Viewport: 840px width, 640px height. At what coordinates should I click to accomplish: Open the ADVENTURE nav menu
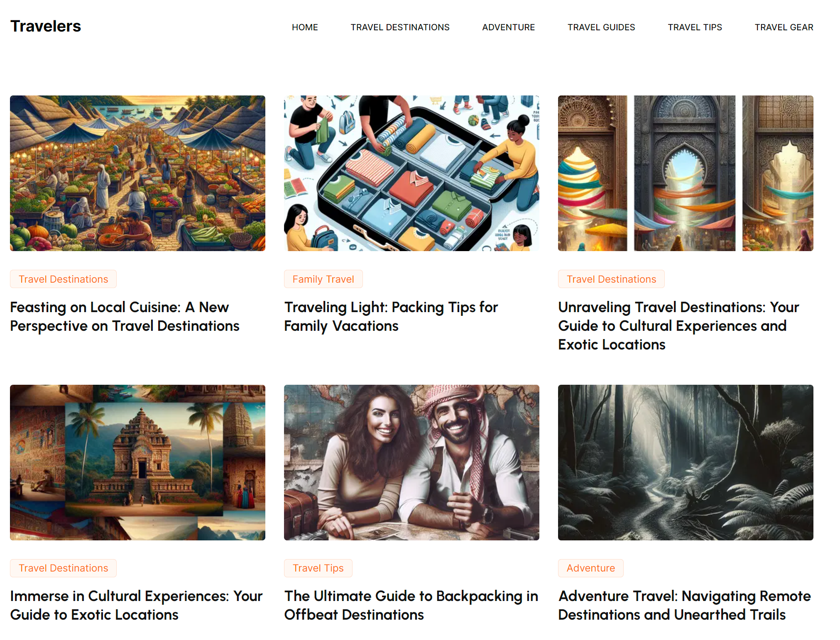[508, 27]
